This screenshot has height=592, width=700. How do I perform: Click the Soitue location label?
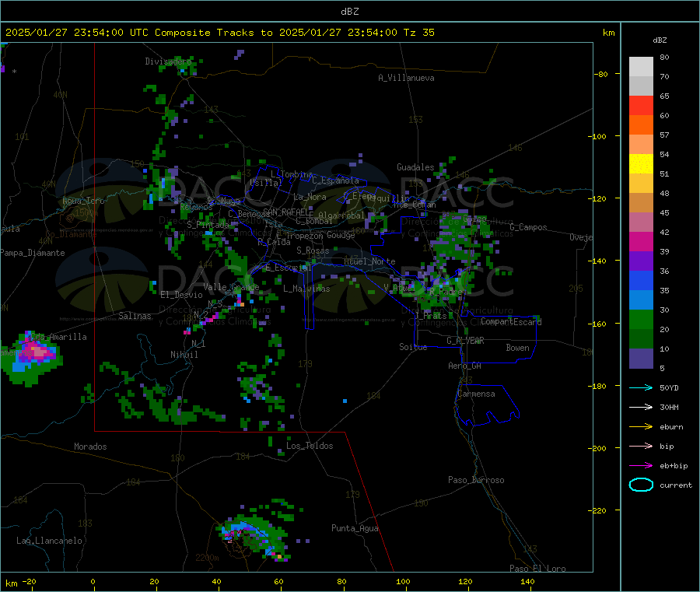pyautogui.click(x=413, y=347)
